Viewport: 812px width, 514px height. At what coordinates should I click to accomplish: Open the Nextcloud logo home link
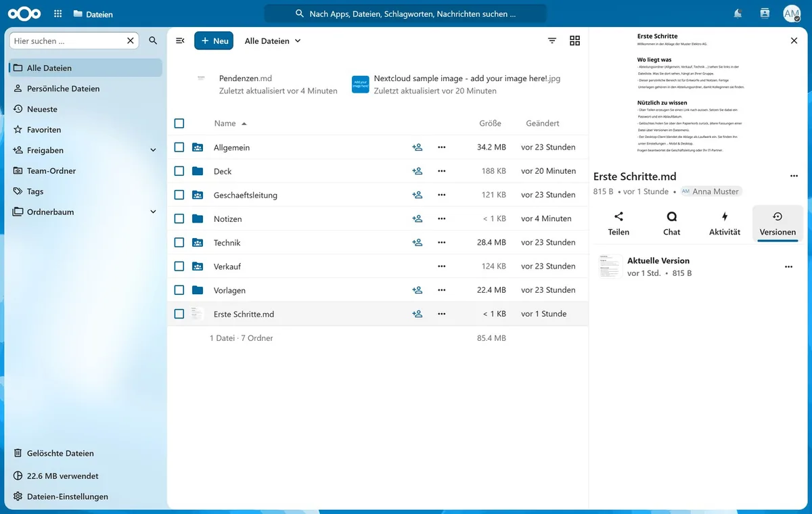coord(24,14)
